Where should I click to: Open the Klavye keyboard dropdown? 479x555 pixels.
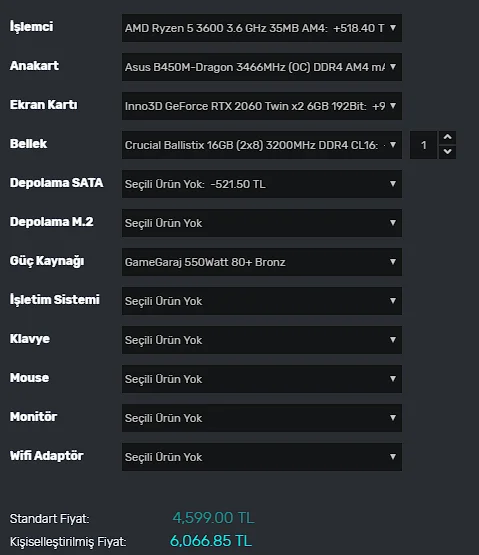pos(262,340)
